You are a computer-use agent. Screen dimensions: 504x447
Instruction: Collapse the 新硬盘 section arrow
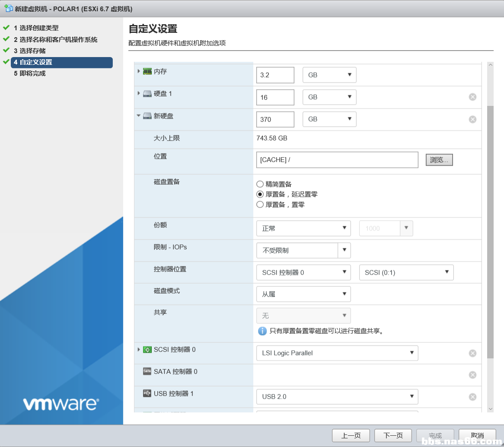click(x=139, y=116)
